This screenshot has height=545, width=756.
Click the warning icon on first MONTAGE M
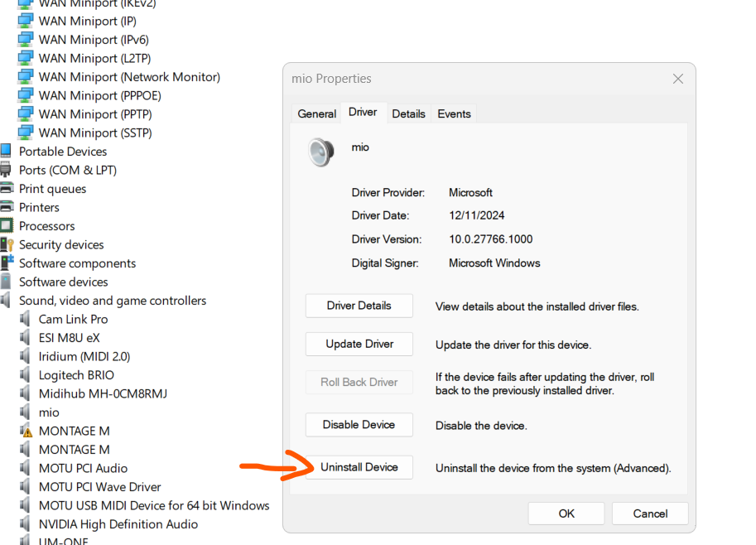(x=26, y=431)
